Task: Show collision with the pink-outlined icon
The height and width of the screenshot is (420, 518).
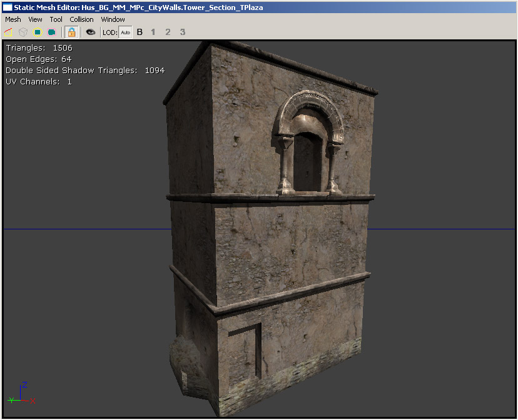Action: (x=52, y=32)
